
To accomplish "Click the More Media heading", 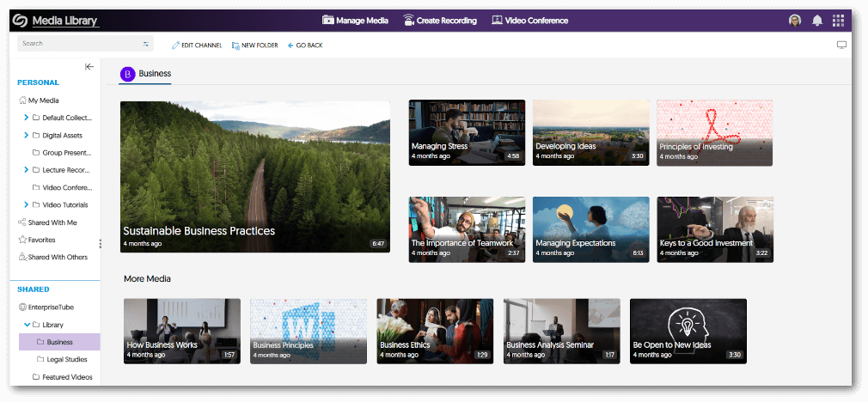I will point(147,278).
